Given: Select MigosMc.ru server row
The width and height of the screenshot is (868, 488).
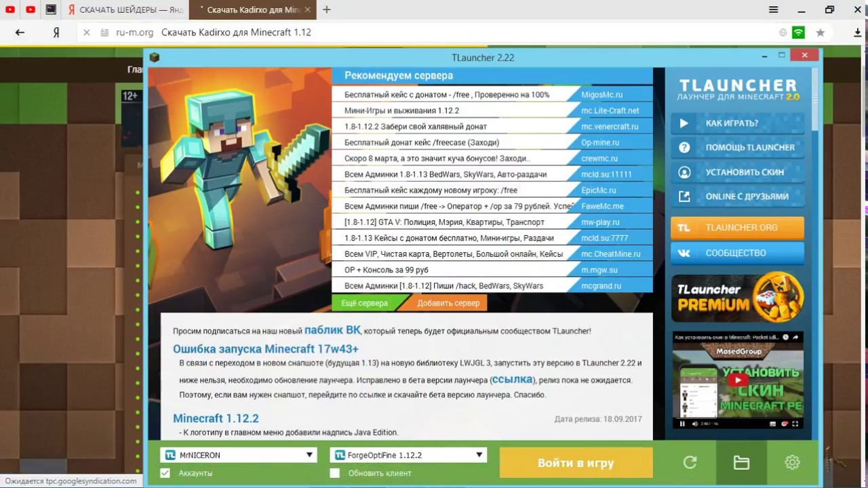Looking at the screenshot, I should pos(492,95).
